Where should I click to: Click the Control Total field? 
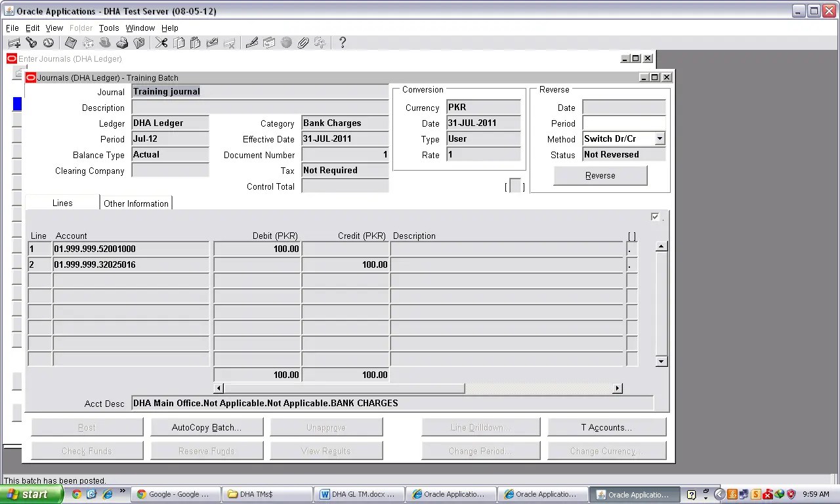tap(345, 186)
